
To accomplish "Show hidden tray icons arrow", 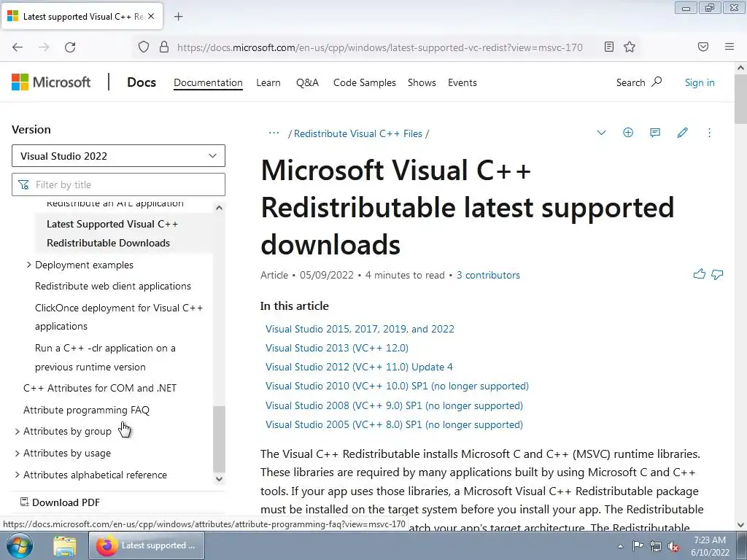I will [620, 546].
